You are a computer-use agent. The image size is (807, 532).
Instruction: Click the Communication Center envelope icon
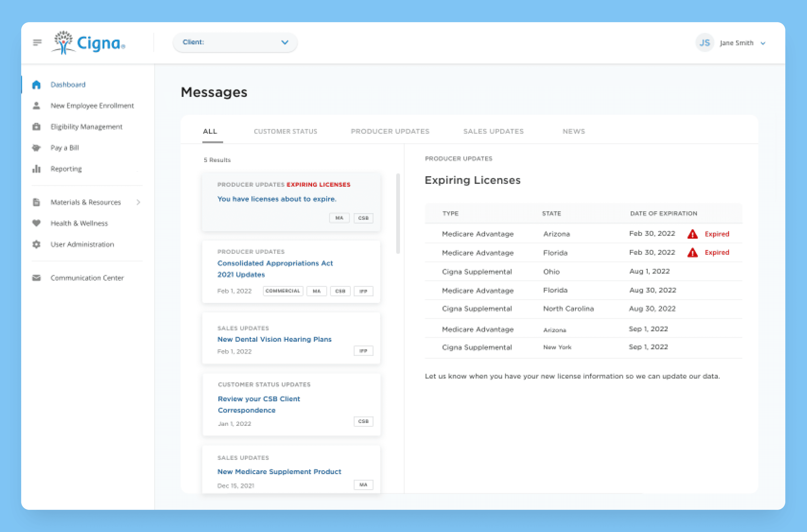36,278
